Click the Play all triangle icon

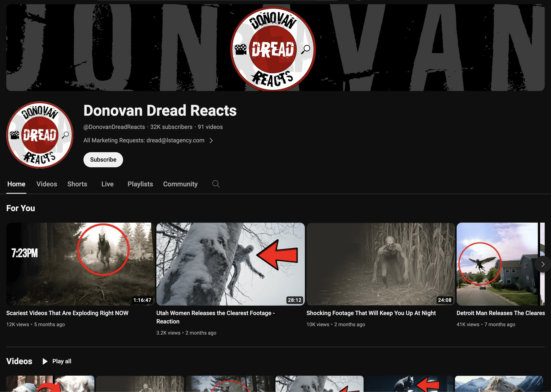(45, 361)
